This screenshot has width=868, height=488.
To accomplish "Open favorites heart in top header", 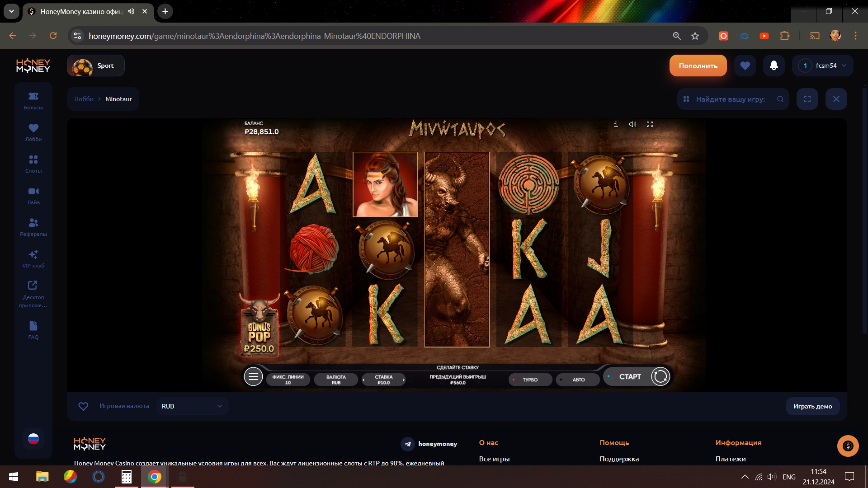I will (x=745, y=66).
